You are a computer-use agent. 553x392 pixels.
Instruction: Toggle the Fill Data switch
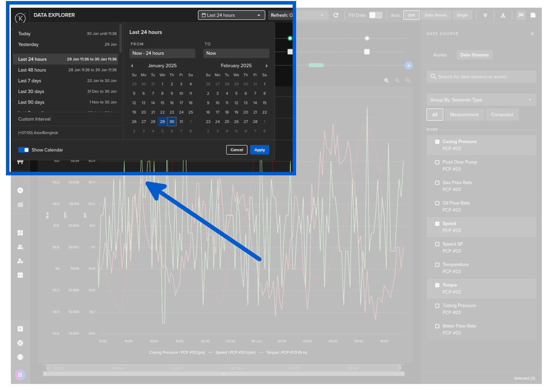pyautogui.click(x=376, y=15)
